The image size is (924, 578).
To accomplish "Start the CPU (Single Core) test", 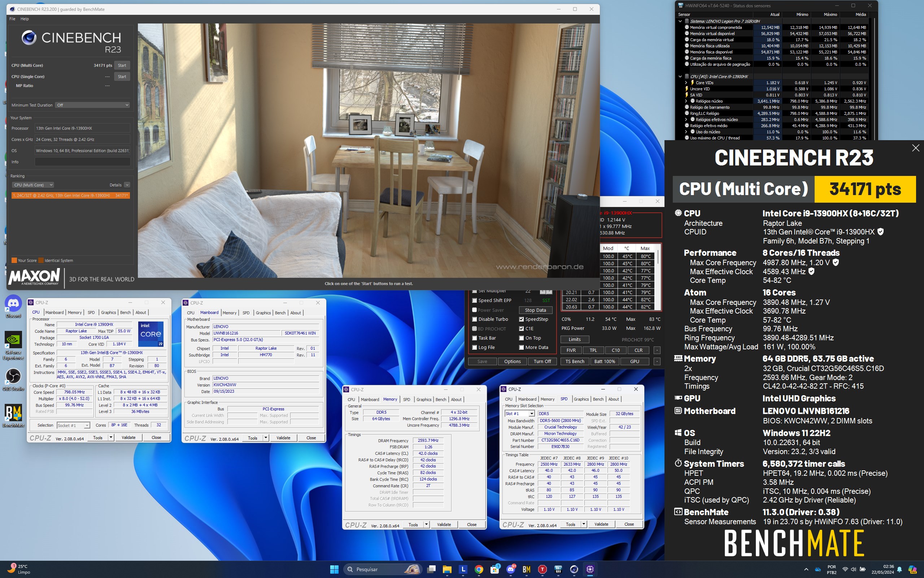I will [122, 77].
